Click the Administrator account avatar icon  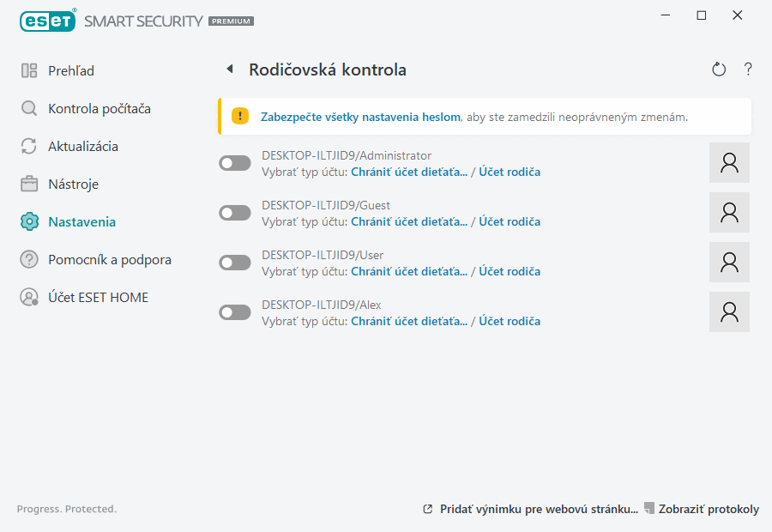click(x=730, y=163)
